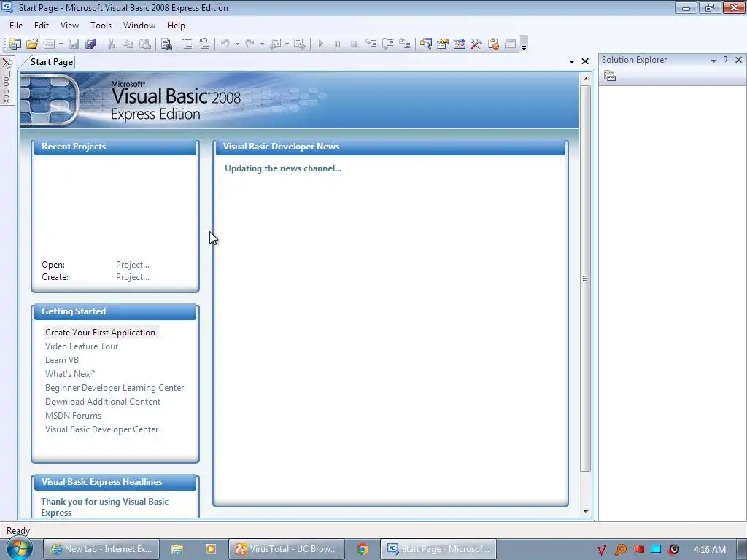Viewport: 747px width, 560px height.
Task: Click the Add New Item toolbar icon
Action: (x=49, y=44)
